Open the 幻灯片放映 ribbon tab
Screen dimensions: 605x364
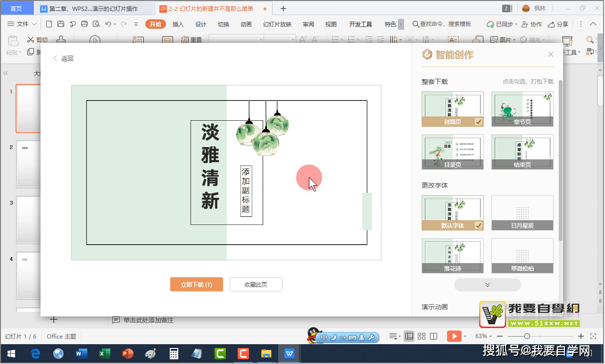pyautogui.click(x=277, y=24)
